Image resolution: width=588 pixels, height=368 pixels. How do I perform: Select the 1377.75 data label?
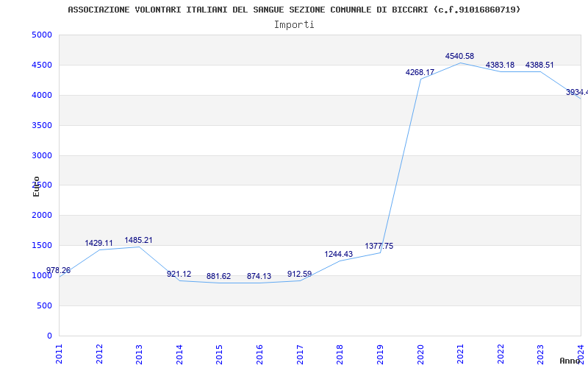click(379, 247)
